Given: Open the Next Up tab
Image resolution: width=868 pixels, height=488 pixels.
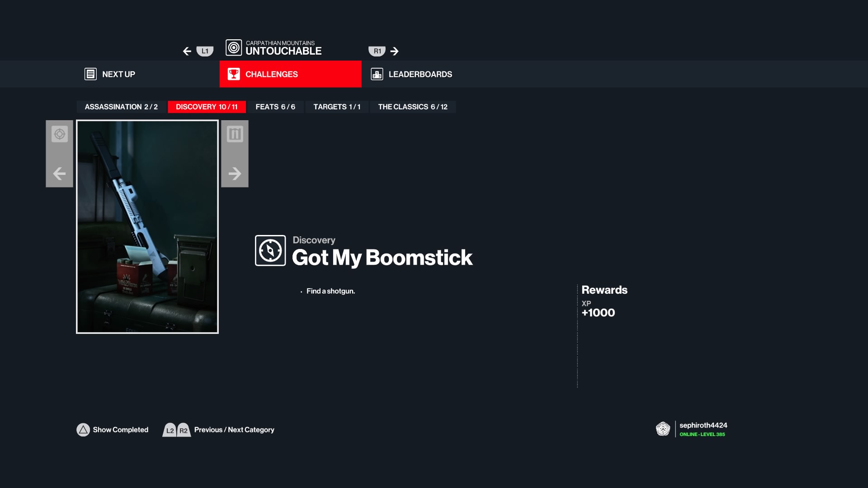Looking at the screenshot, I should (x=118, y=74).
